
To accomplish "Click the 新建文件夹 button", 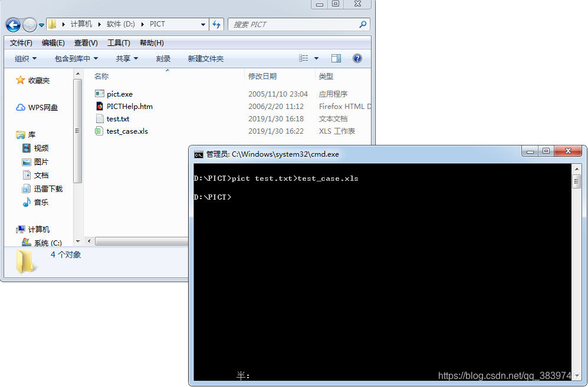I will click(x=205, y=59).
